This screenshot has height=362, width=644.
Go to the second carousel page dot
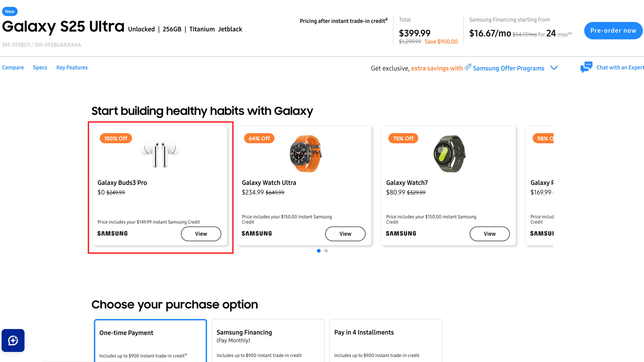tap(326, 251)
